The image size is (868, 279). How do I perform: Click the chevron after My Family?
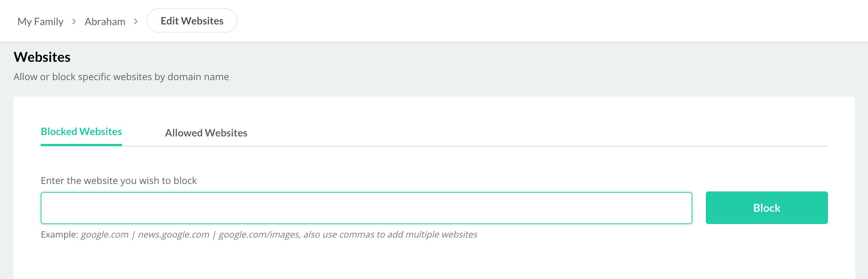pos(74,21)
